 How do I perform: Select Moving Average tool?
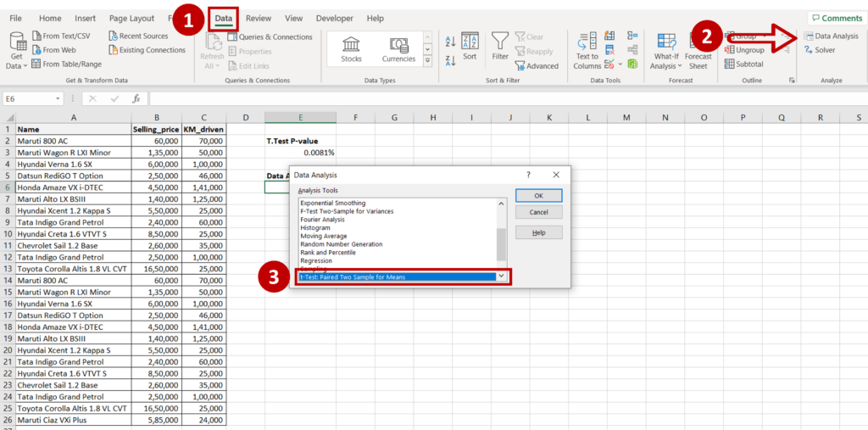click(x=325, y=236)
